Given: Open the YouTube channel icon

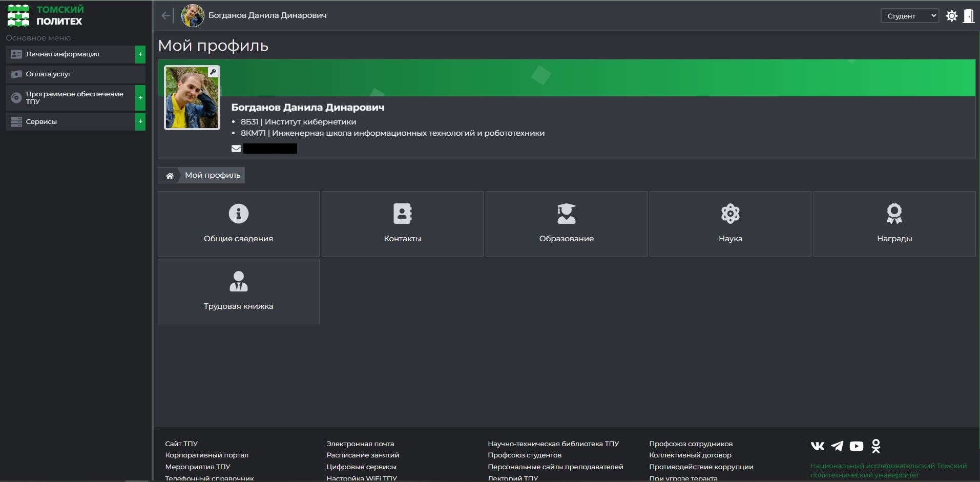Looking at the screenshot, I should click(857, 446).
